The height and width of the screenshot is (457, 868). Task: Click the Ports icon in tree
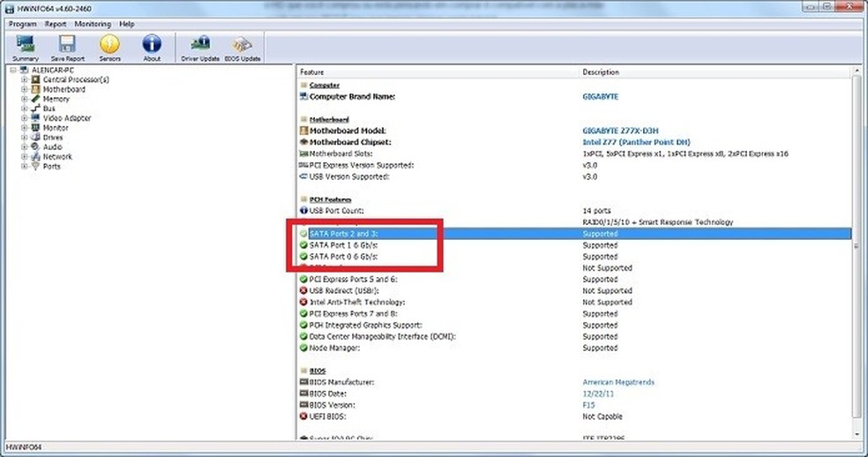tap(35, 166)
